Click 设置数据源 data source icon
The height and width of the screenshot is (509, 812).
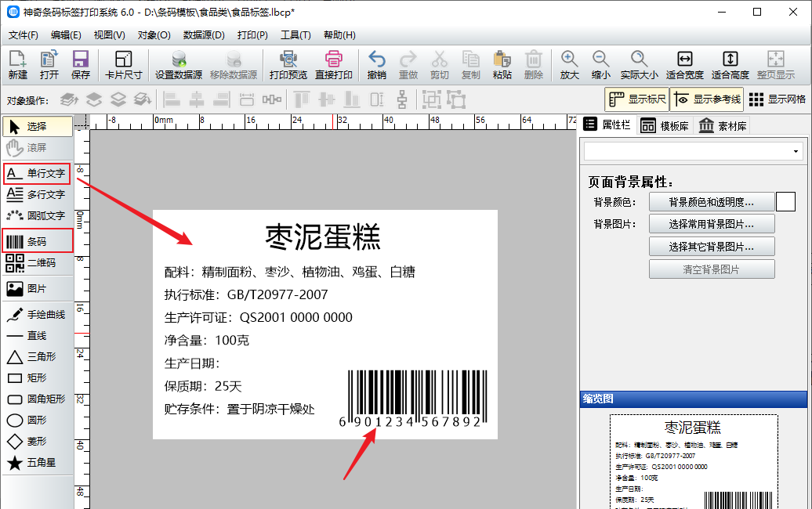click(179, 65)
